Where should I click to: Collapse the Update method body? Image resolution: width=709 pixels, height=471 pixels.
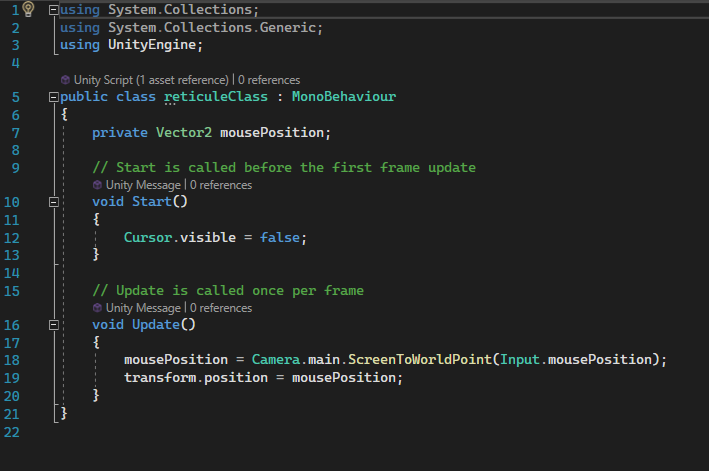pos(54,326)
